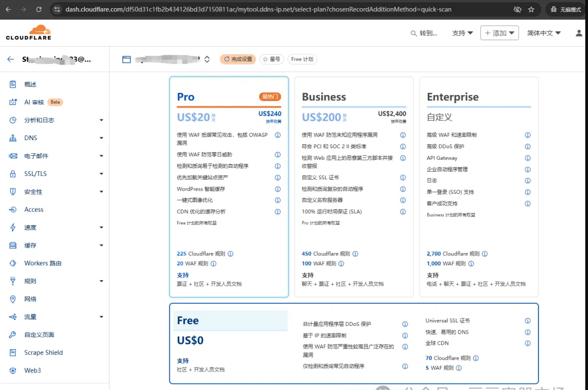The image size is (588, 390).
Task: Expand the DNS submenu arrow
Action: click(x=101, y=139)
